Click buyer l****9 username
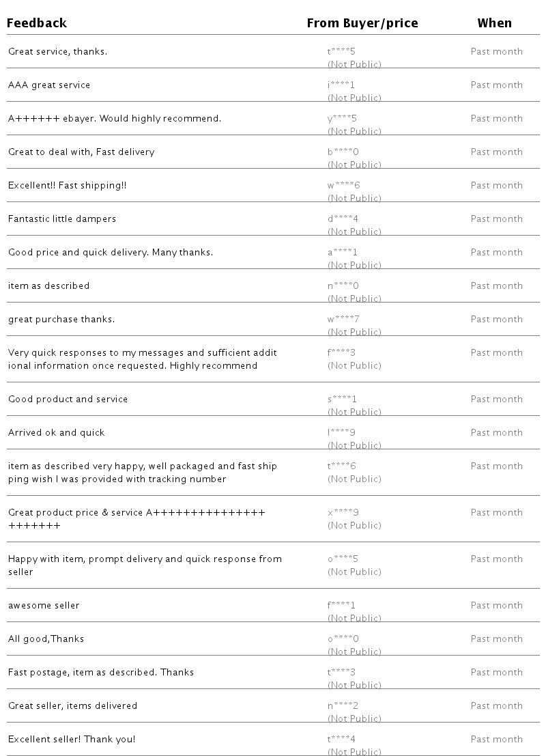 (x=341, y=432)
